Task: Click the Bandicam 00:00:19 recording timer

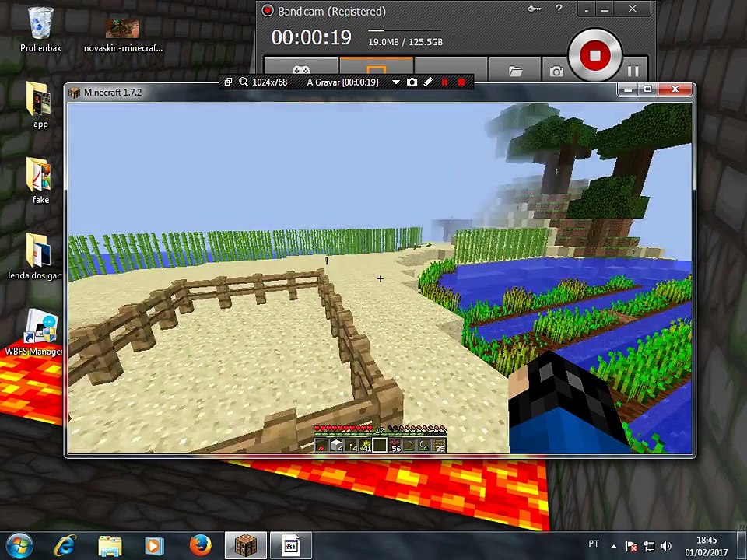Action: click(311, 37)
